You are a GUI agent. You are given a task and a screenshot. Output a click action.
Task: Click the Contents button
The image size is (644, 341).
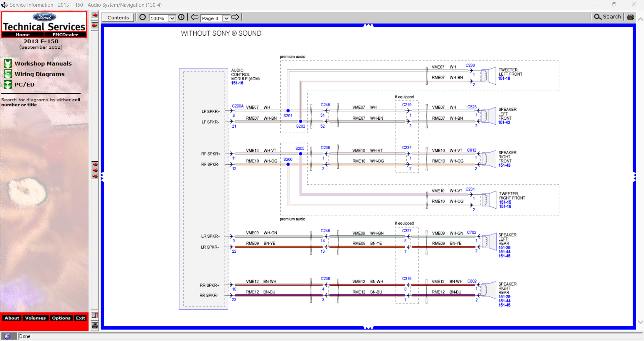tap(117, 17)
